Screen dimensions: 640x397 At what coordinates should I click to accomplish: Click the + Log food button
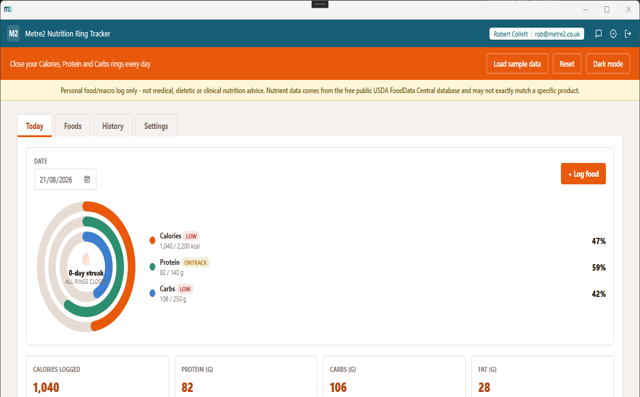583,174
